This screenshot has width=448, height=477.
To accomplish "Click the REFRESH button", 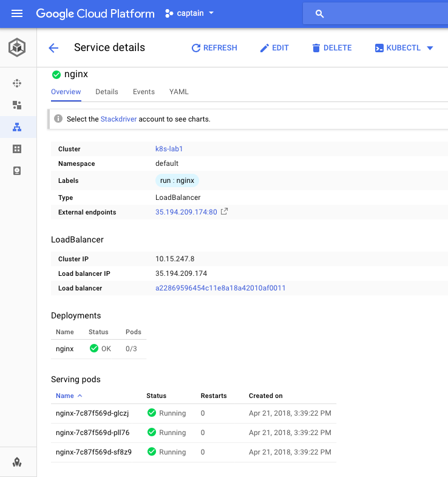I will click(x=214, y=48).
